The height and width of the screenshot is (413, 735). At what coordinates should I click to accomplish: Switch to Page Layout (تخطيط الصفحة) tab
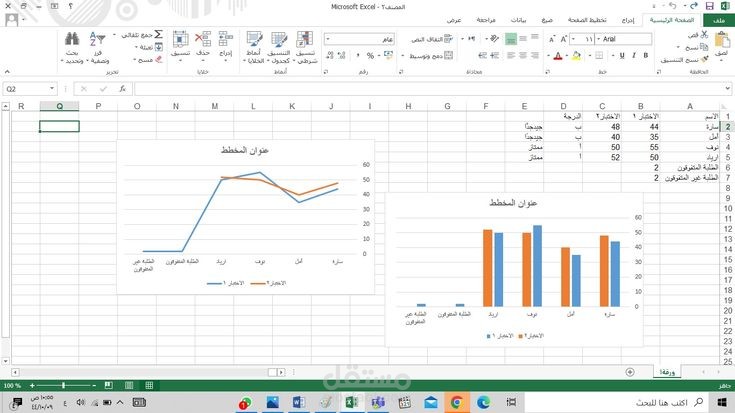587,20
